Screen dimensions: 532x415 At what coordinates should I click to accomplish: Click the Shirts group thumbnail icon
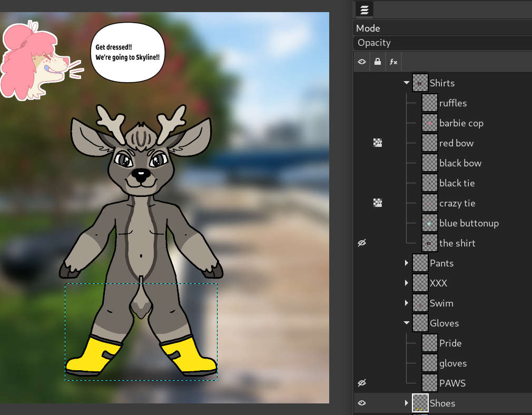point(420,83)
